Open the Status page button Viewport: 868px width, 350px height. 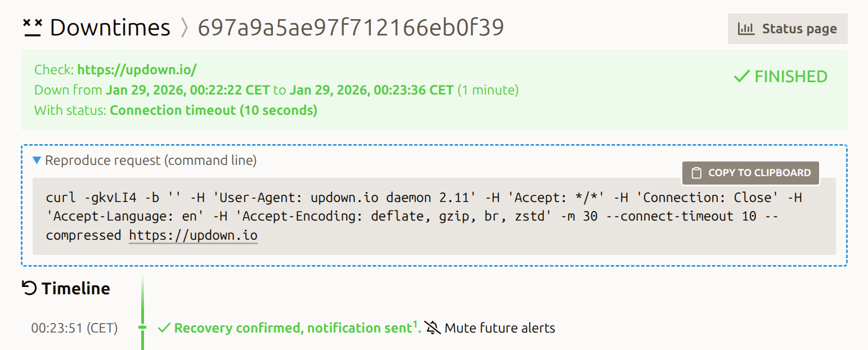(x=787, y=29)
